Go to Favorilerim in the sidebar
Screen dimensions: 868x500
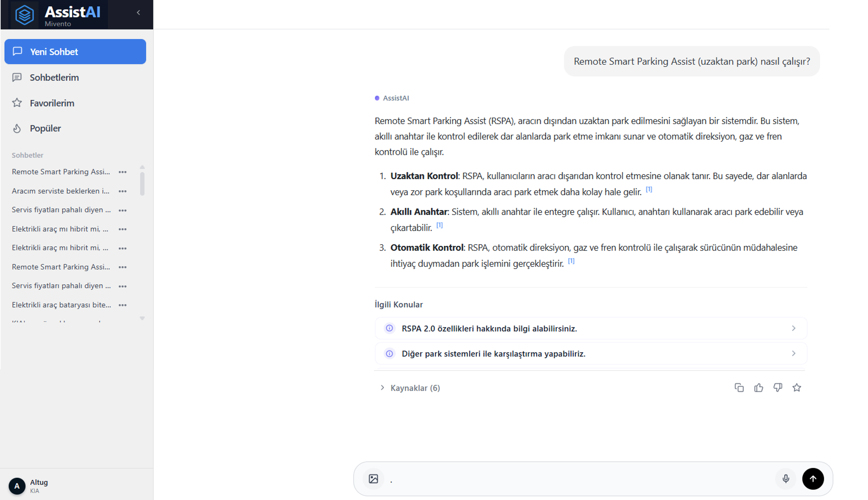52,103
